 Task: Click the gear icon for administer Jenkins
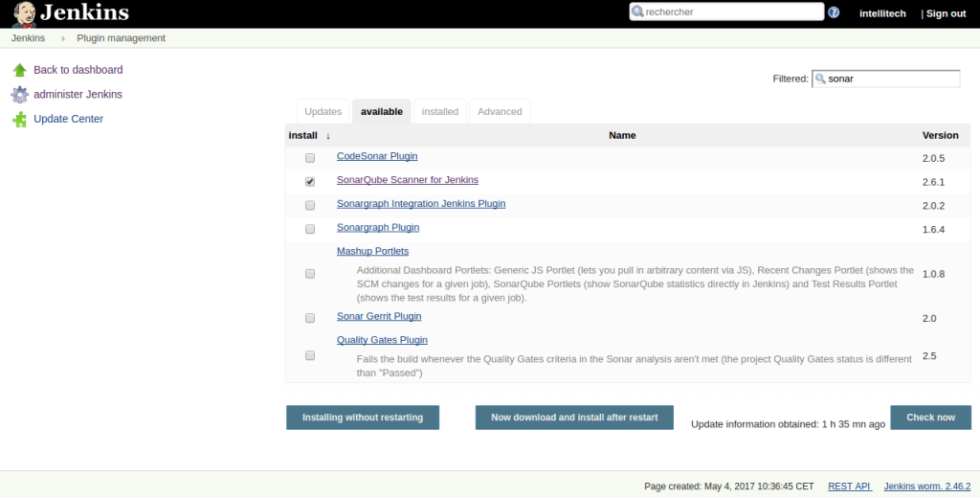(x=20, y=95)
